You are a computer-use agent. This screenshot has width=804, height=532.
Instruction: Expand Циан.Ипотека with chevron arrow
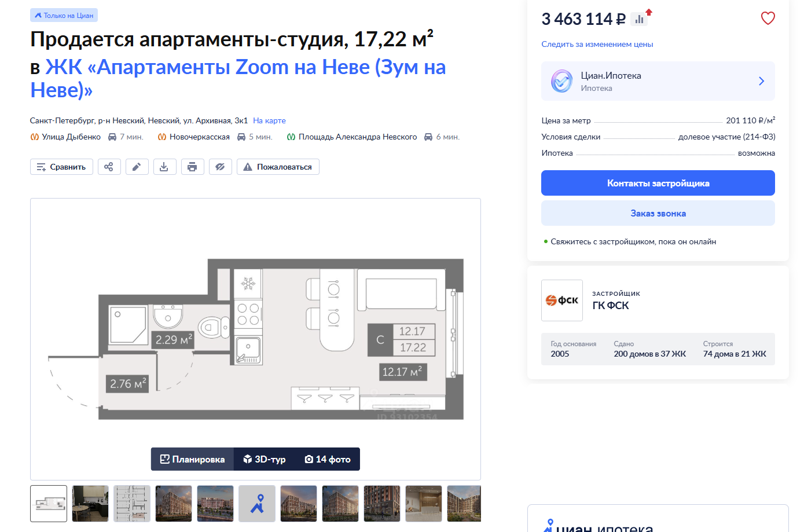click(761, 81)
